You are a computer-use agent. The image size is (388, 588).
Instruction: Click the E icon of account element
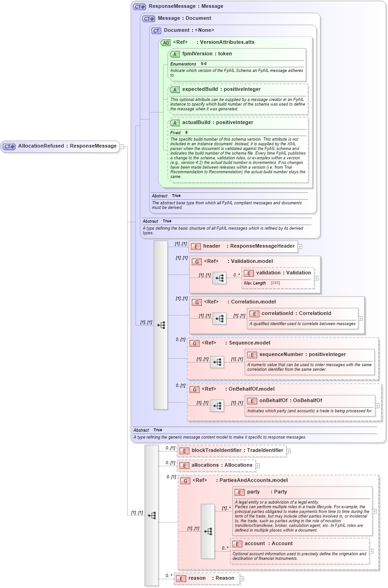click(x=237, y=544)
